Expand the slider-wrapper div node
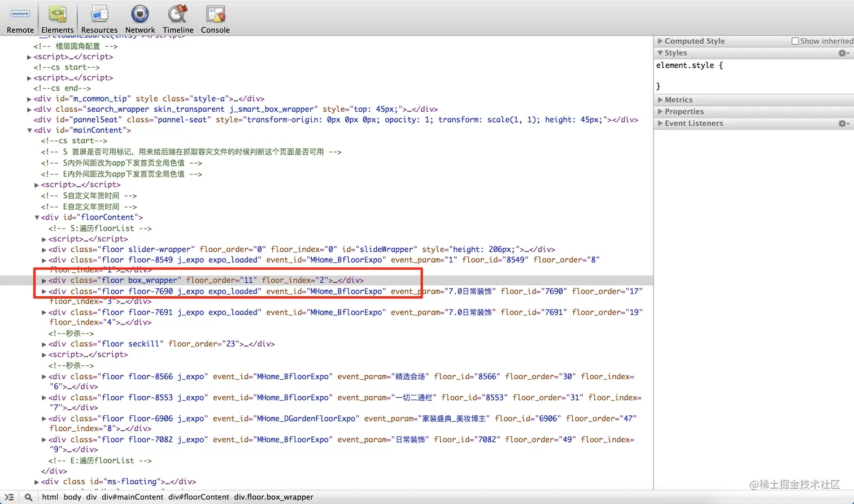 pyautogui.click(x=44, y=249)
